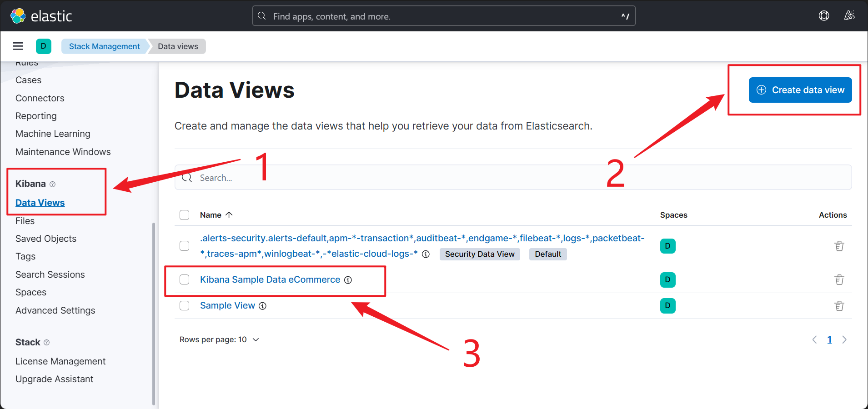Click the info icon beside Sample View

tap(262, 306)
